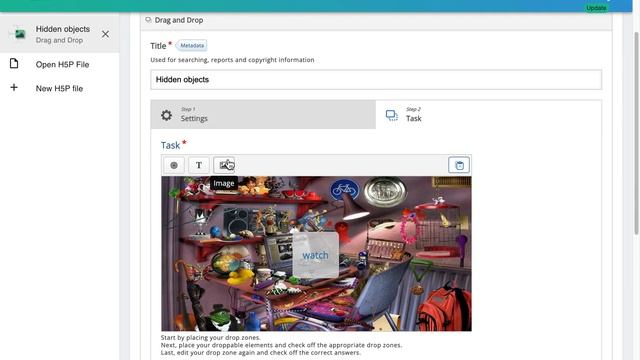
Task: Click the blue bicycle sign in the image
Action: click(x=344, y=190)
